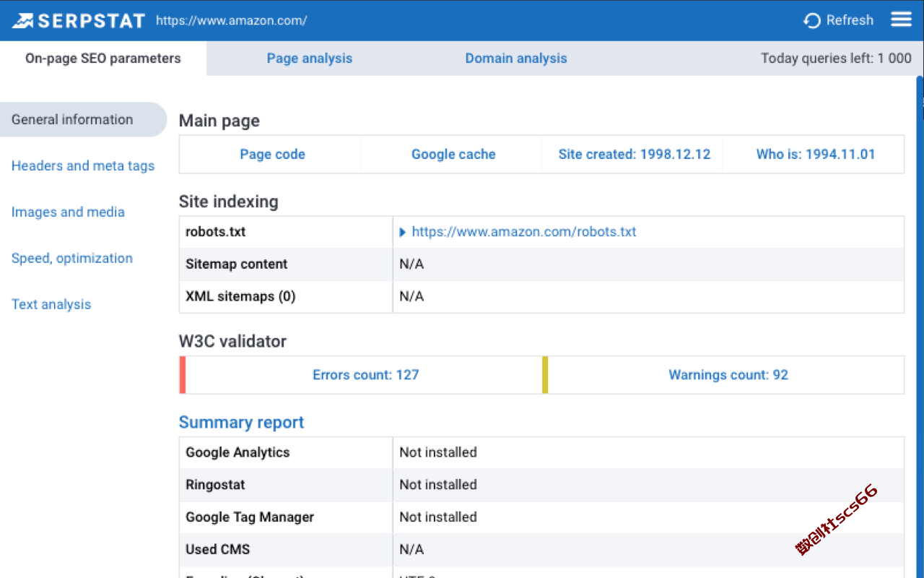Open the Google cache link
This screenshot has width=924, height=578.
click(453, 155)
